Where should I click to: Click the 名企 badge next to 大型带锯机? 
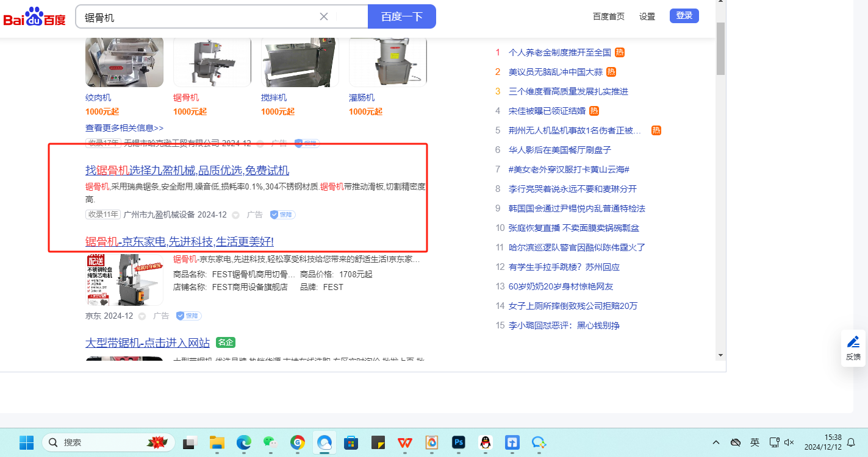click(226, 342)
